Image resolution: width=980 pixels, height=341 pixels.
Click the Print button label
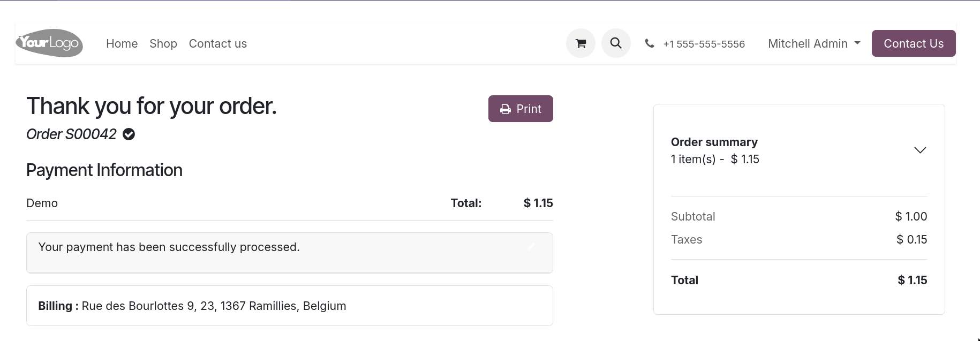tap(529, 109)
